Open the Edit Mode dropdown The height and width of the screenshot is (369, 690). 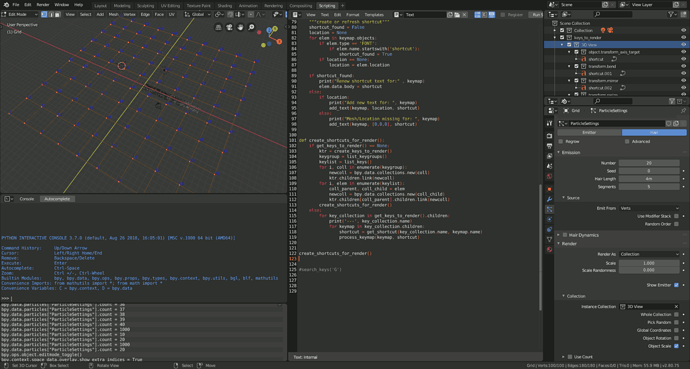[20, 15]
